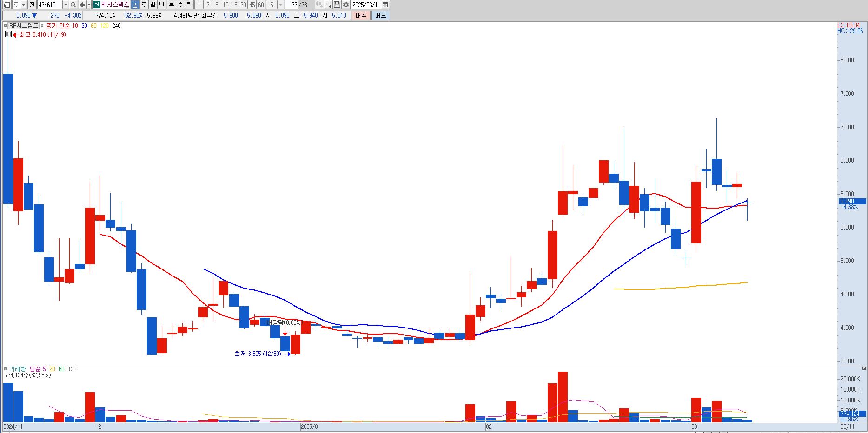Open chart settings gear icon
Viewport: 868px width, 433px height.
coord(346,5)
